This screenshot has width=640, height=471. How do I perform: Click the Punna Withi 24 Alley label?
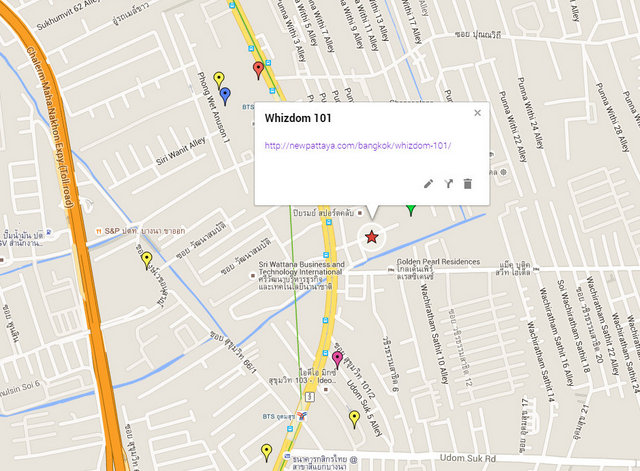tap(531, 113)
